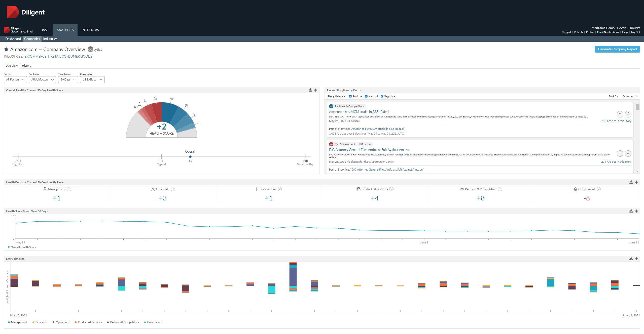Image resolution: width=644 pixels, height=334 pixels.
Task: Toggle the favorite star beside Amazon.com
Action: [6, 49]
